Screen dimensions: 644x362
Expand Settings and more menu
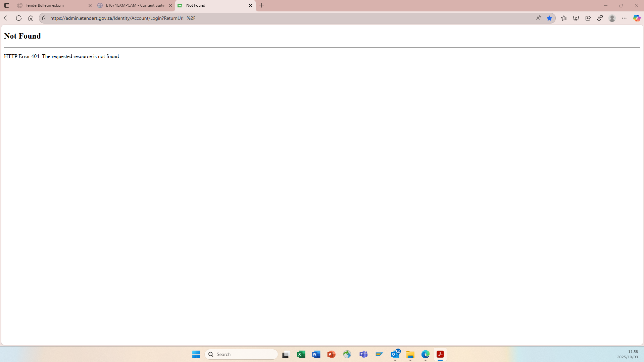624,18
